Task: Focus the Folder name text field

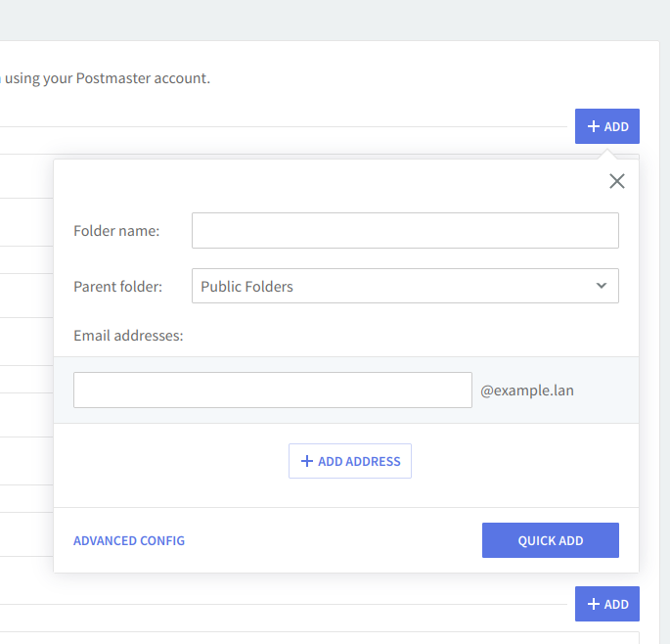Action: coord(405,231)
